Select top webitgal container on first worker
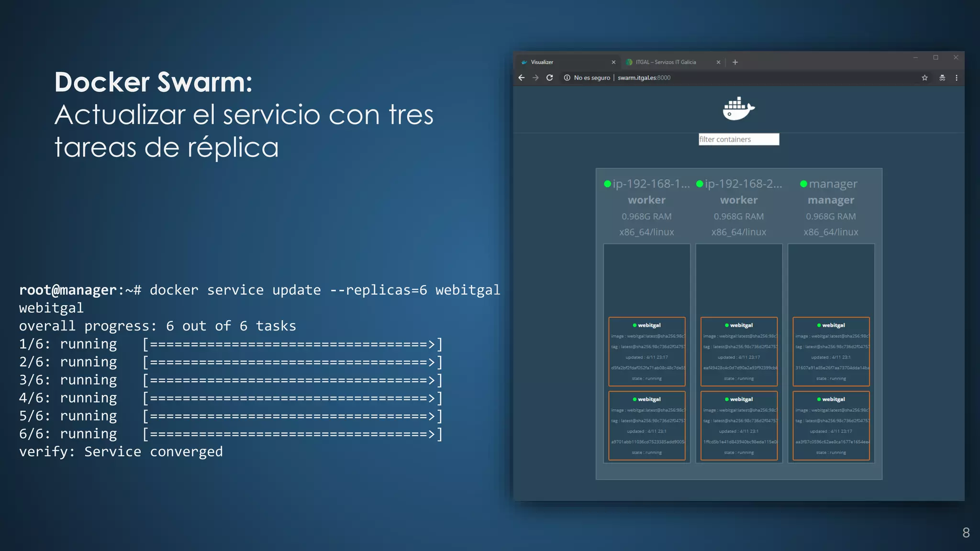The width and height of the screenshot is (980, 551). click(x=647, y=352)
